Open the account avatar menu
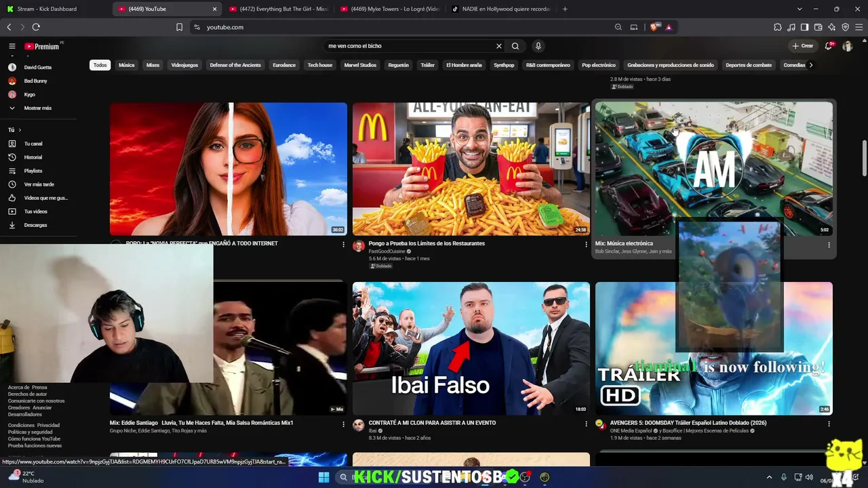The width and height of the screenshot is (868, 488). click(847, 46)
